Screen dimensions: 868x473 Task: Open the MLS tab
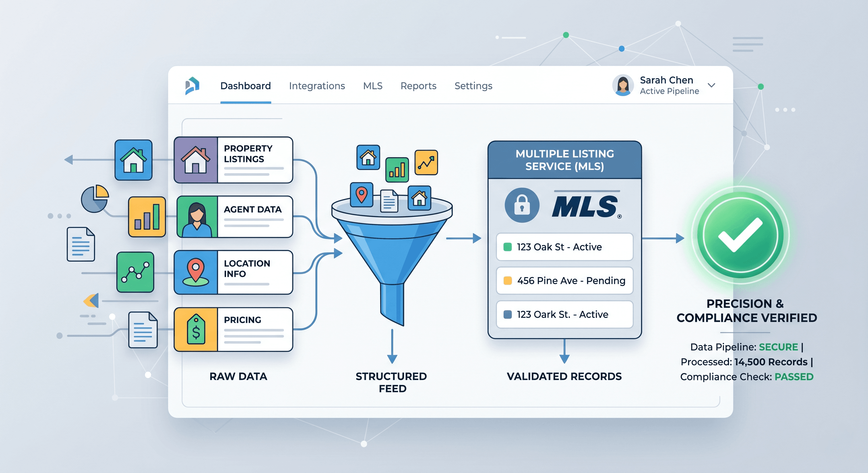pyautogui.click(x=373, y=86)
